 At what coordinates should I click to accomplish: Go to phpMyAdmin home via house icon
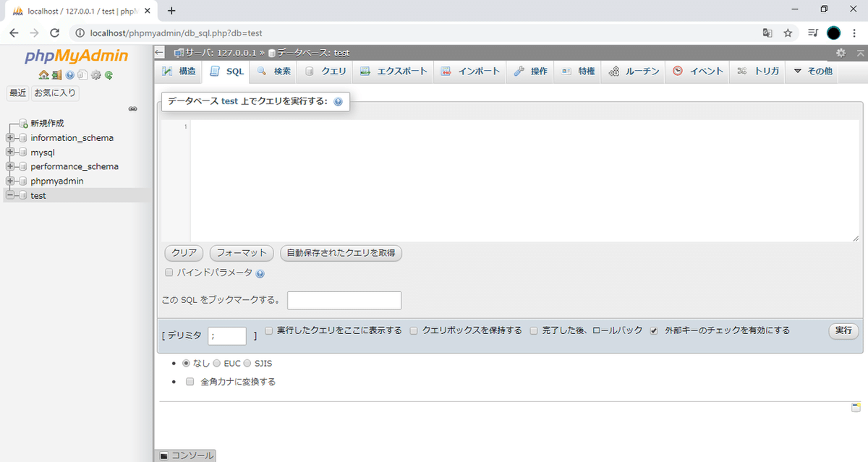(x=44, y=74)
